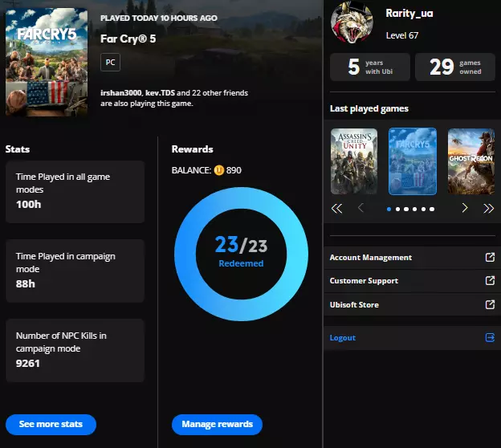Select third carousel page dot
Viewport: 501px width, 448px height.
point(406,209)
